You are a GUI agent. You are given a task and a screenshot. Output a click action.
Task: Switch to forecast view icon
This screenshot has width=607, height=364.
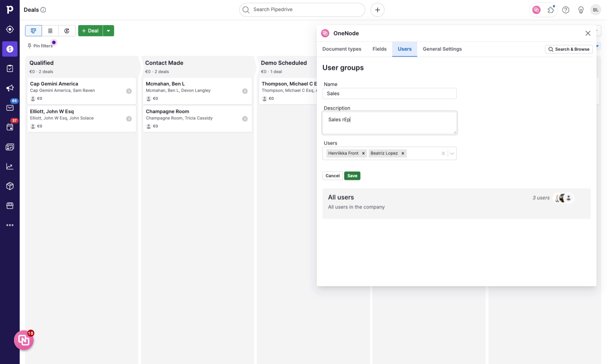67,31
